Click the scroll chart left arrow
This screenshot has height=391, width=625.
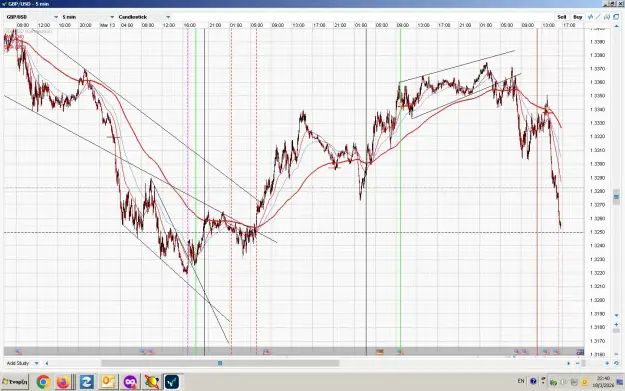coord(47,363)
